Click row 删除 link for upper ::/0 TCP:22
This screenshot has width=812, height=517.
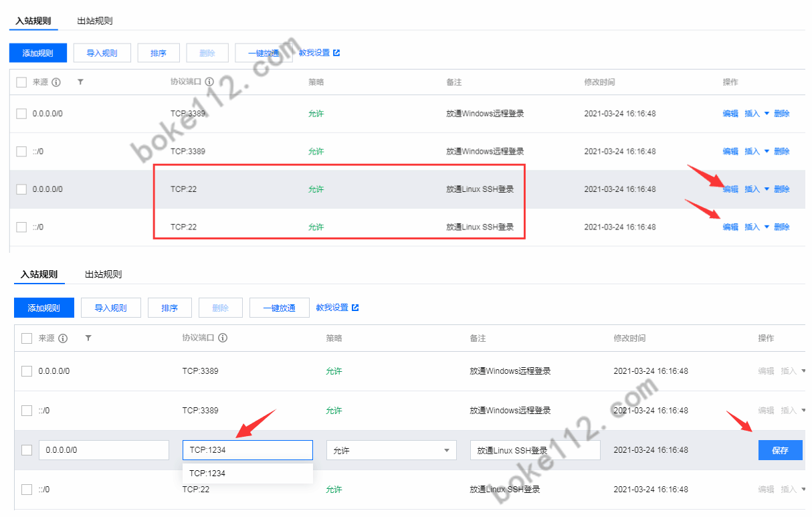[782, 227]
